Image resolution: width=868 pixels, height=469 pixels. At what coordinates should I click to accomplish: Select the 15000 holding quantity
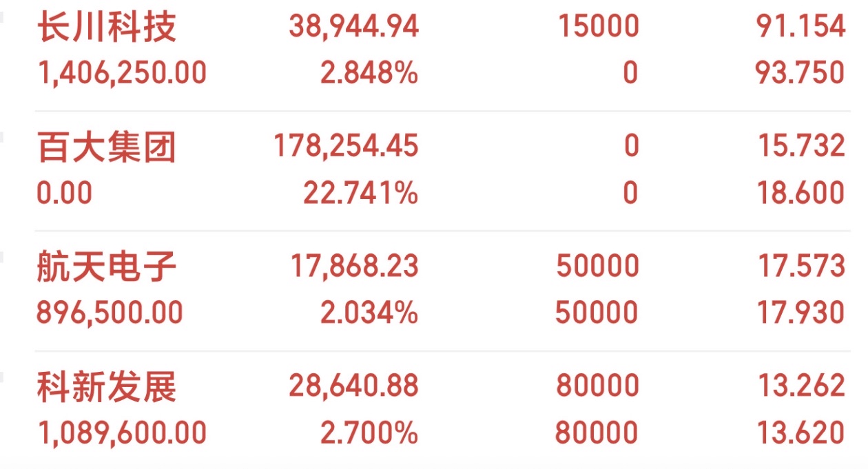tap(599, 27)
